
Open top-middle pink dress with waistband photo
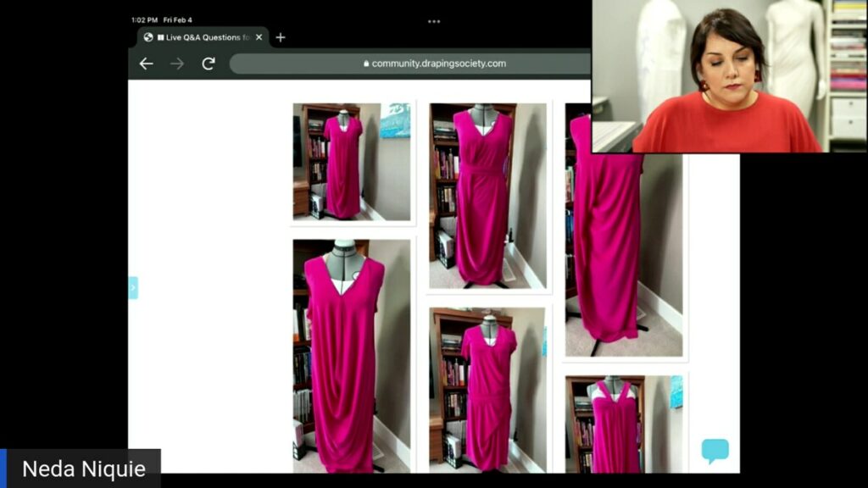point(487,196)
